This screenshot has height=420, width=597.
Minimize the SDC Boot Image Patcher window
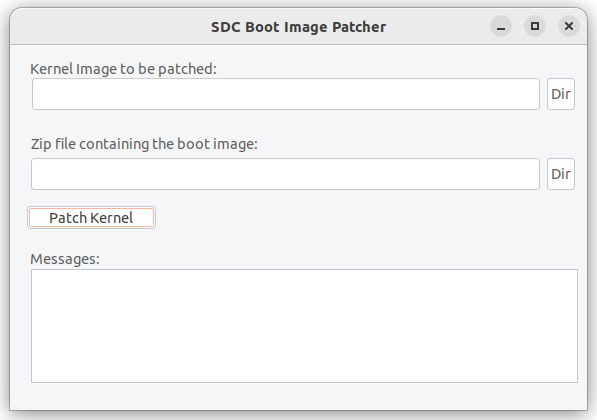pyautogui.click(x=501, y=26)
